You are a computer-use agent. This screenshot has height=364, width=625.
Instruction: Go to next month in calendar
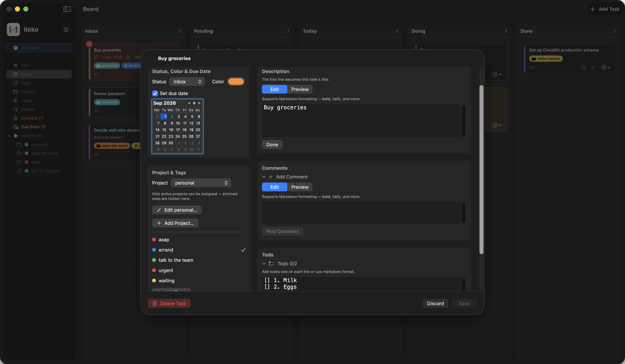coord(199,103)
